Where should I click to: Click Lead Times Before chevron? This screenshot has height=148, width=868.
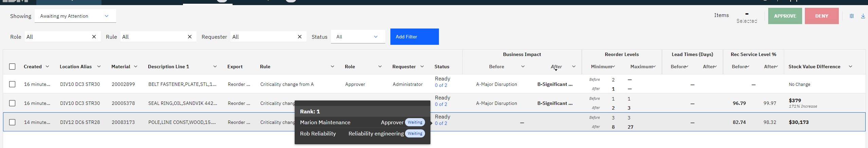(687, 67)
